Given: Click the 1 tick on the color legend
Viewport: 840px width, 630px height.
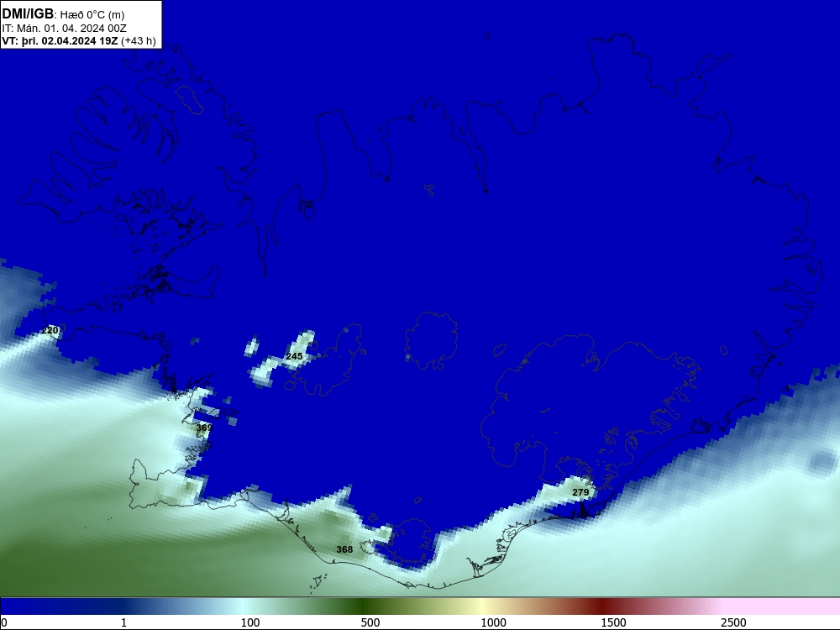Looking at the screenshot, I should click(123, 622).
